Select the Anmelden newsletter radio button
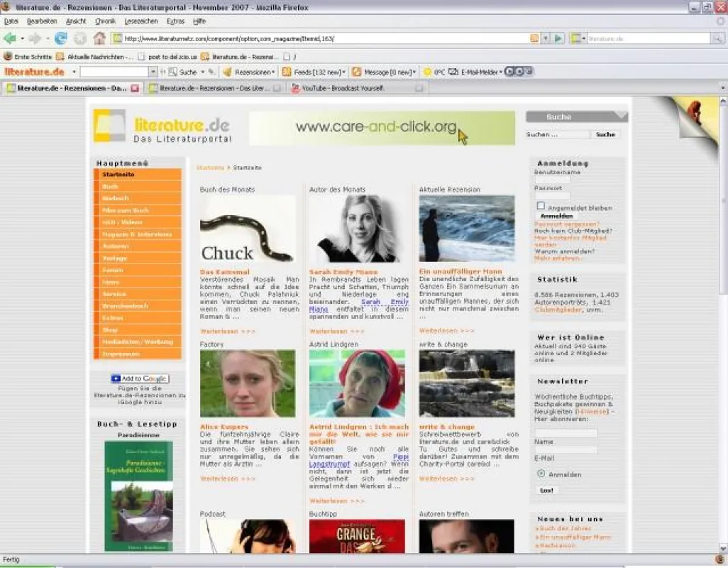Image resolution: width=728 pixels, height=568 pixels. coord(541,474)
